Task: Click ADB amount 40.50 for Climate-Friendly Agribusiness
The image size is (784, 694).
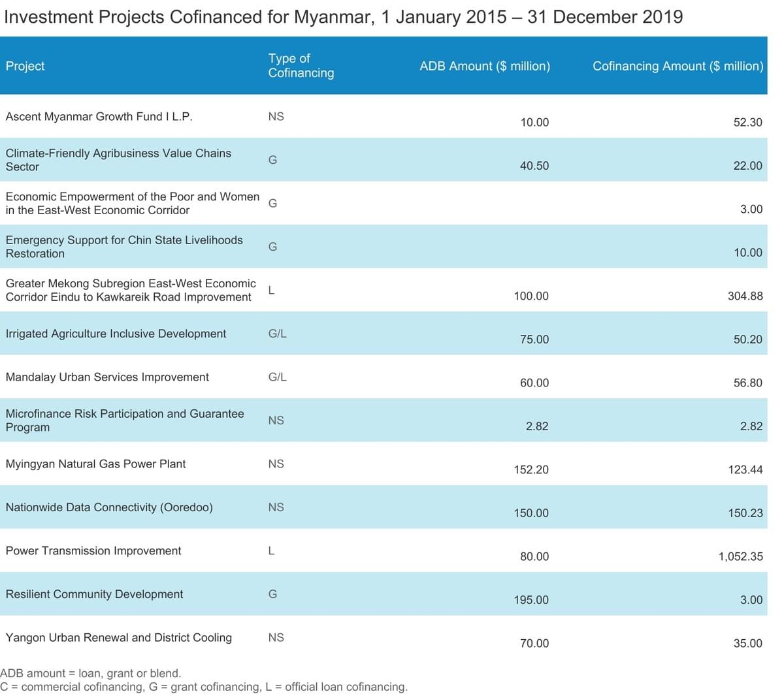Action: coord(534,166)
